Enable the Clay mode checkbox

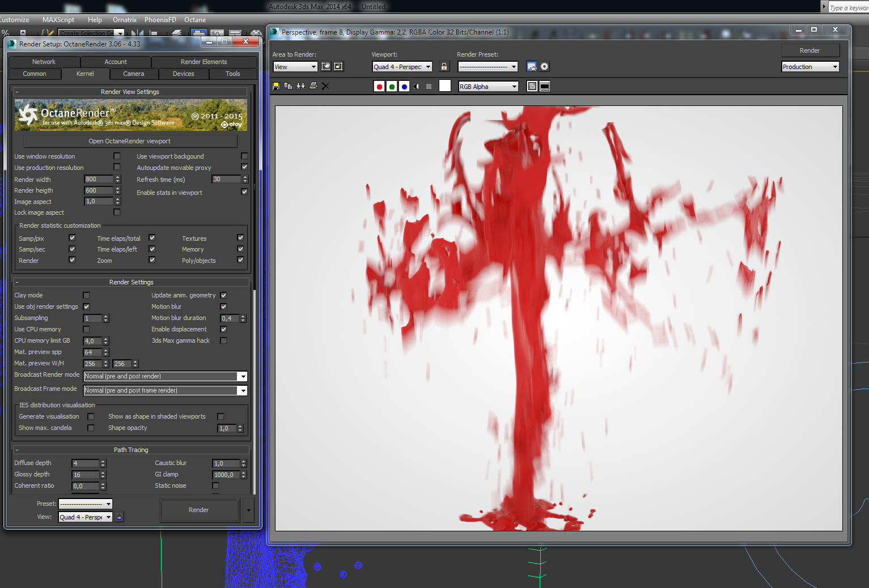(86, 295)
